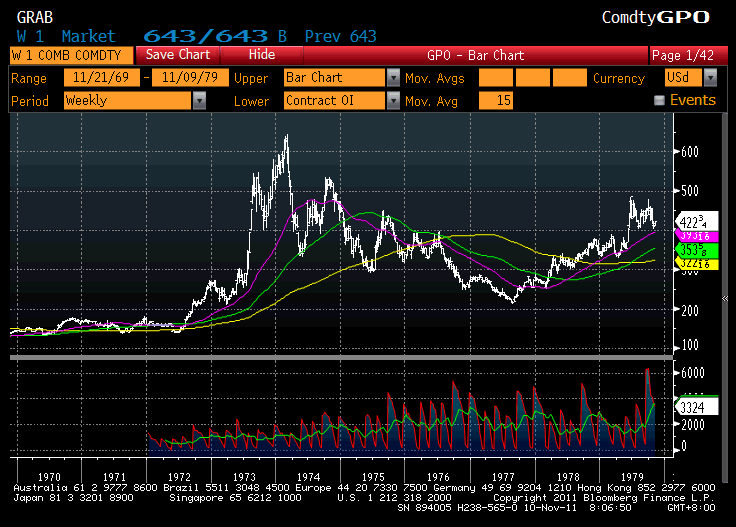This screenshot has width=736, height=527.
Task: Enable the Events checkbox
Action: coord(659,100)
